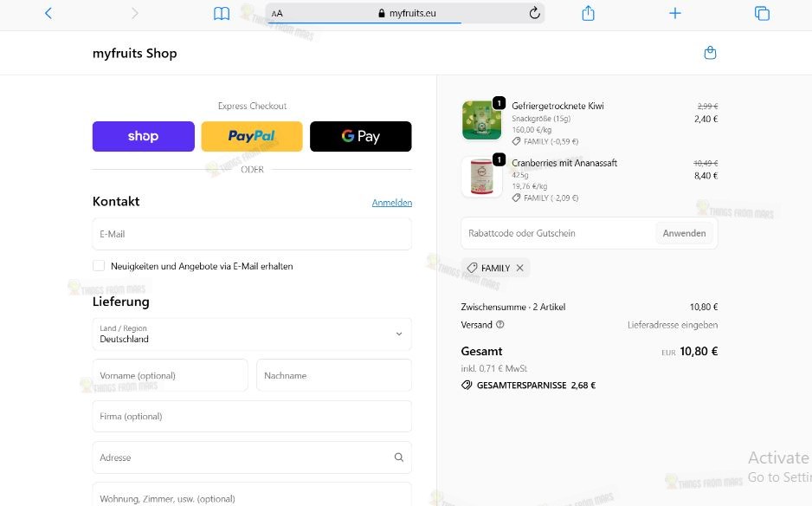
Task: Click the Lieferung section heading
Action: click(x=121, y=302)
